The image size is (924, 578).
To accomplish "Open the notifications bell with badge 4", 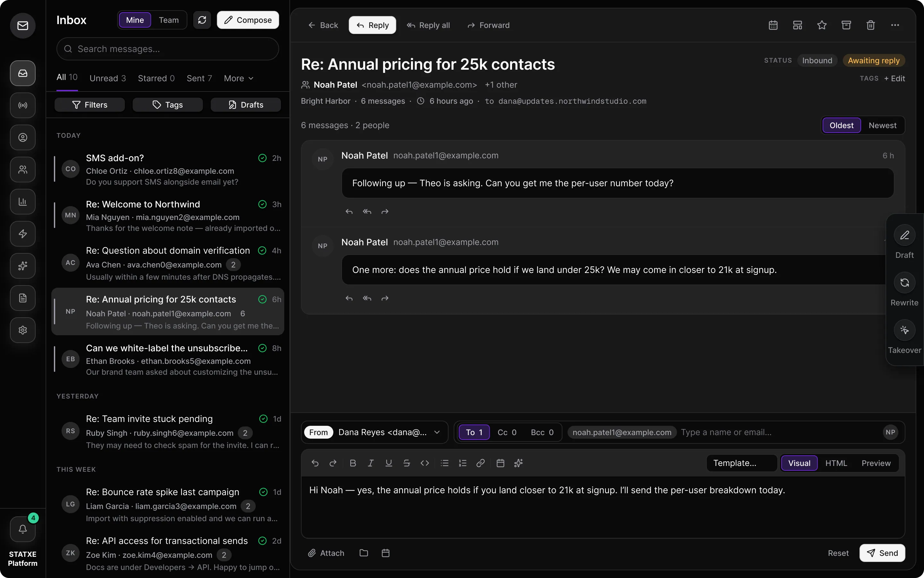I will coord(22,529).
